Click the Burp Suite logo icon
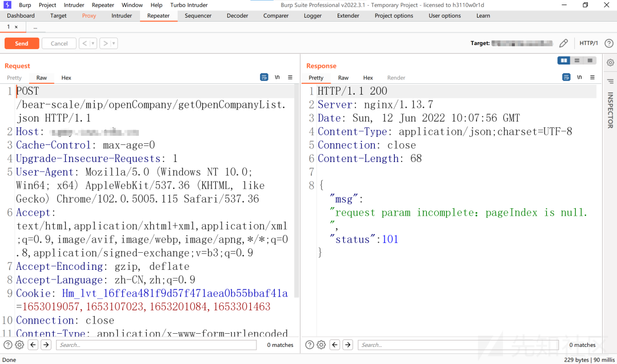Viewport: 617px width, 364px height. [7, 5]
